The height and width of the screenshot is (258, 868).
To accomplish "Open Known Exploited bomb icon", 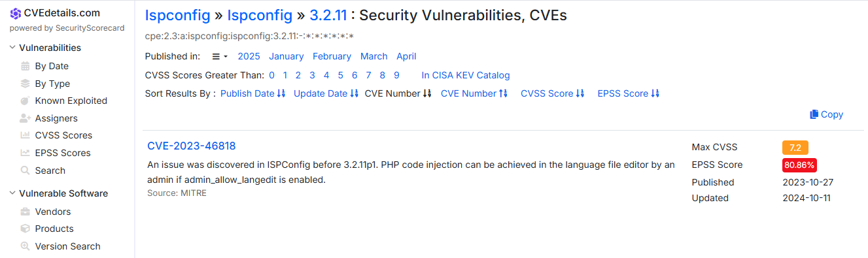I will pyautogui.click(x=26, y=101).
